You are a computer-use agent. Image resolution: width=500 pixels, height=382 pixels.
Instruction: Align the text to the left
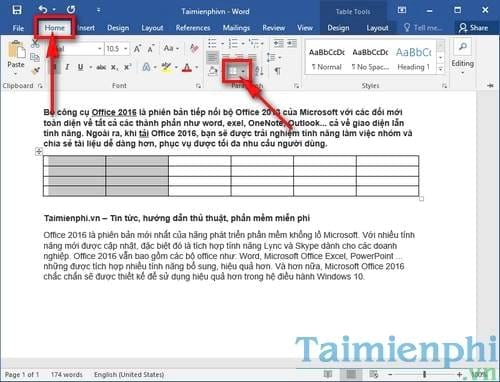[x=212, y=57]
